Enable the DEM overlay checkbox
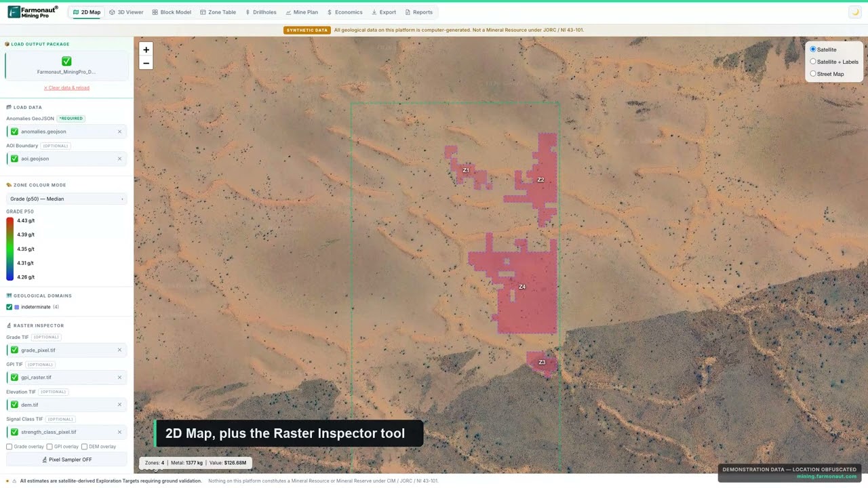The height and width of the screenshot is (488, 868). (x=84, y=447)
